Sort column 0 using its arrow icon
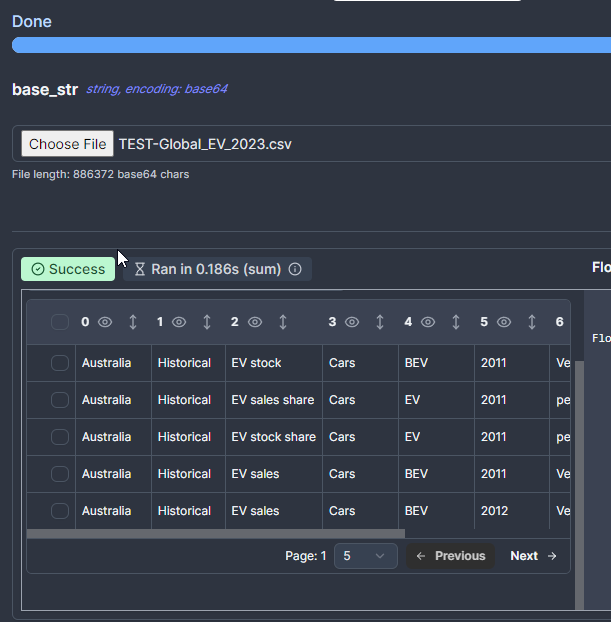The image size is (611, 622). [133, 322]
